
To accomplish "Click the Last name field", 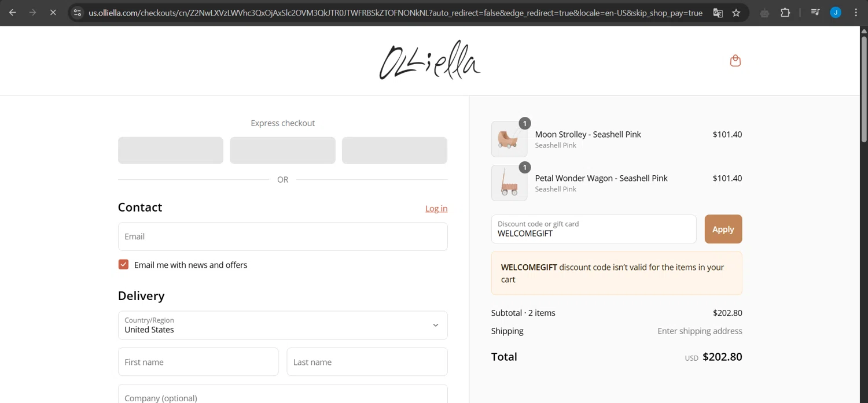I will pyautogui.click(x=367, y=362).
